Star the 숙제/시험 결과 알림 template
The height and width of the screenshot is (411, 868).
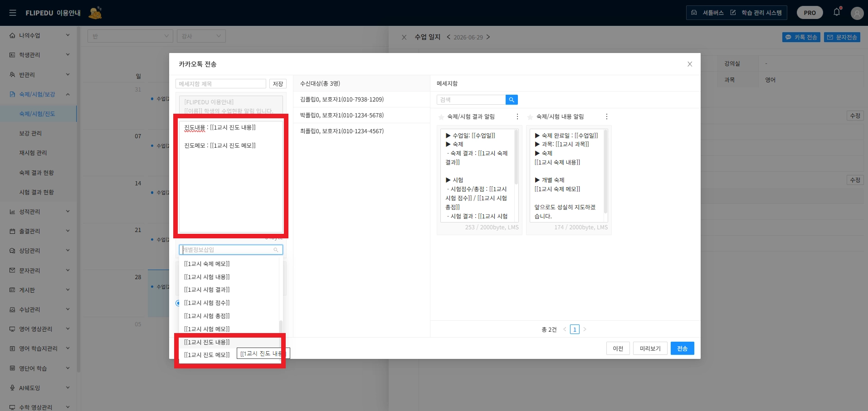click(441, 117)
